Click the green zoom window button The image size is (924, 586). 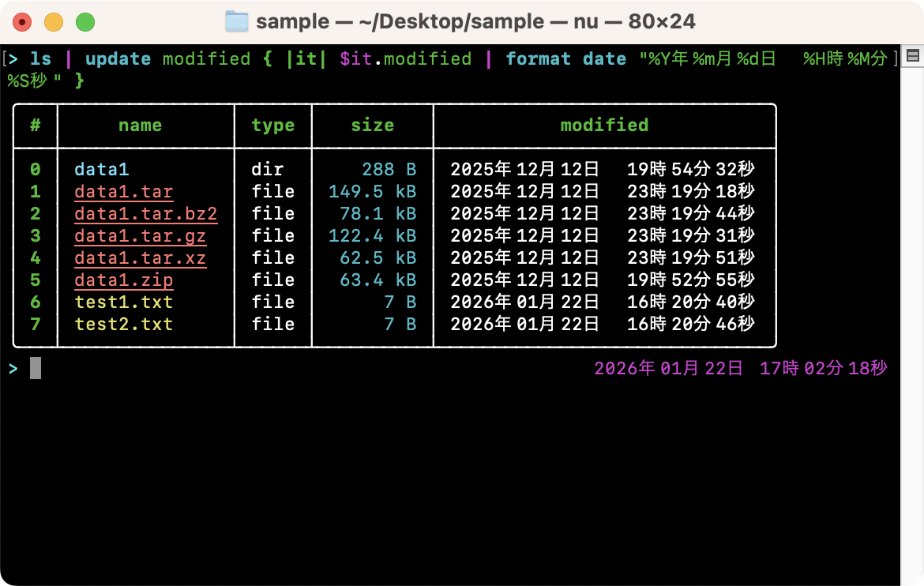click(85, 22)
